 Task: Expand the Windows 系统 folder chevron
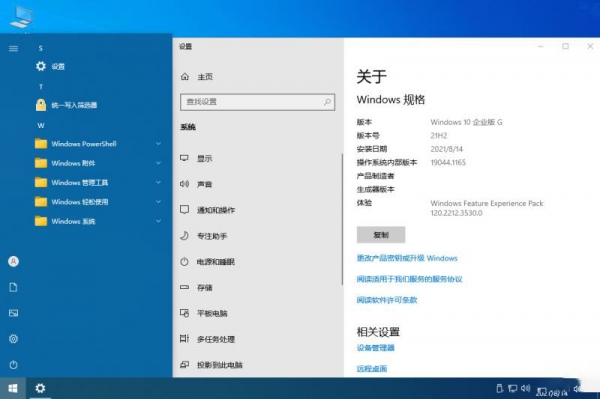pos(158,221)
